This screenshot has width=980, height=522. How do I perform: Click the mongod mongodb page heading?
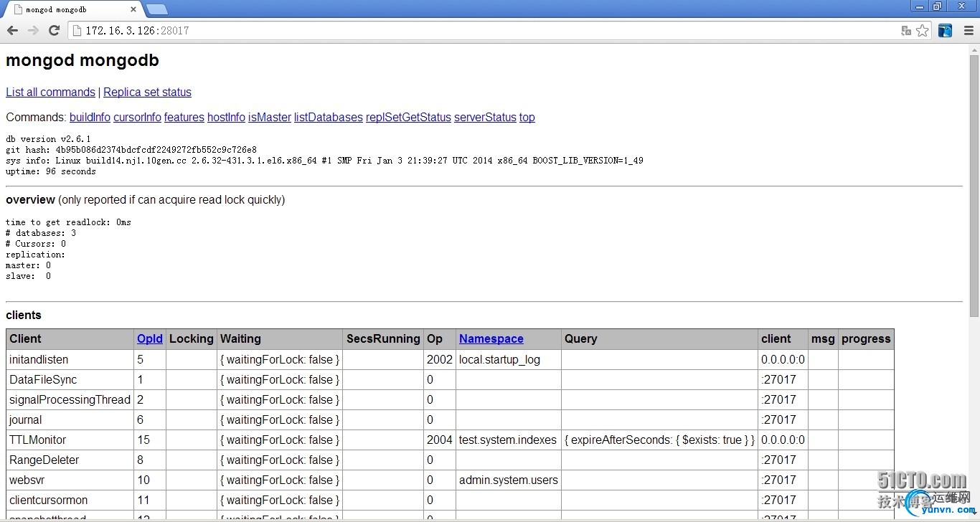tap(83, 60)
